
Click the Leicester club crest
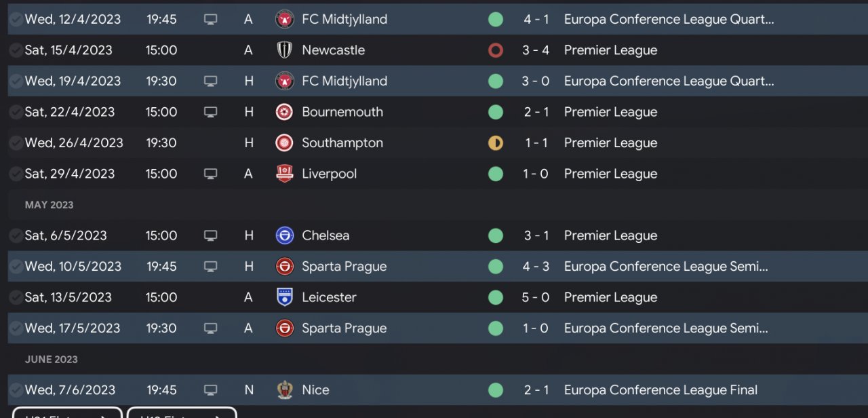pyautogui.click(x=284, y=297)
